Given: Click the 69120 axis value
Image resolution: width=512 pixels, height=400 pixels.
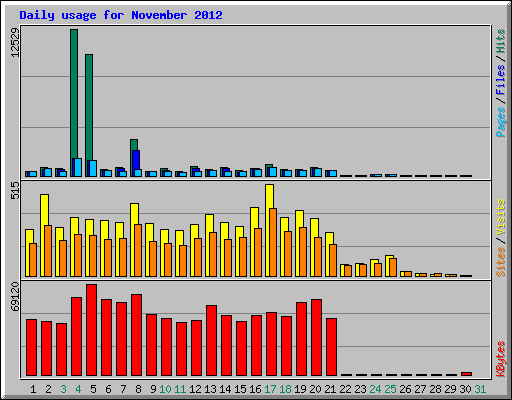Looking at the screenshot, I should click(x=15, y=297).
